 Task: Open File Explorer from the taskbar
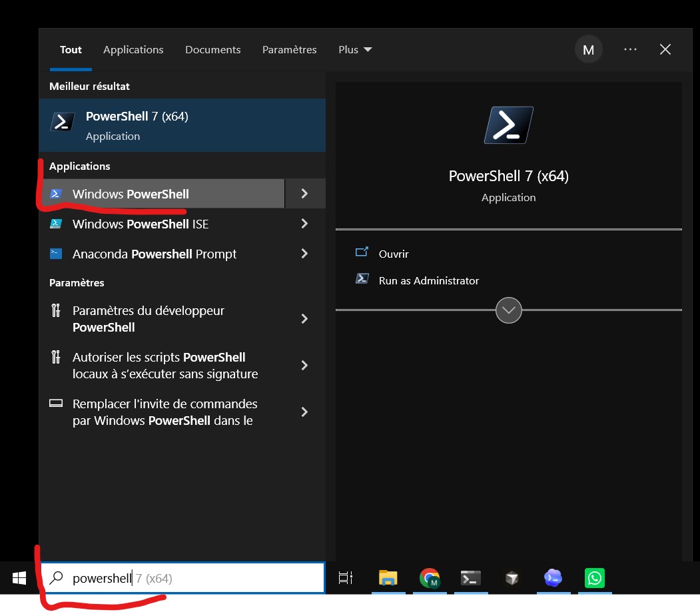click(x=388, y=578)
